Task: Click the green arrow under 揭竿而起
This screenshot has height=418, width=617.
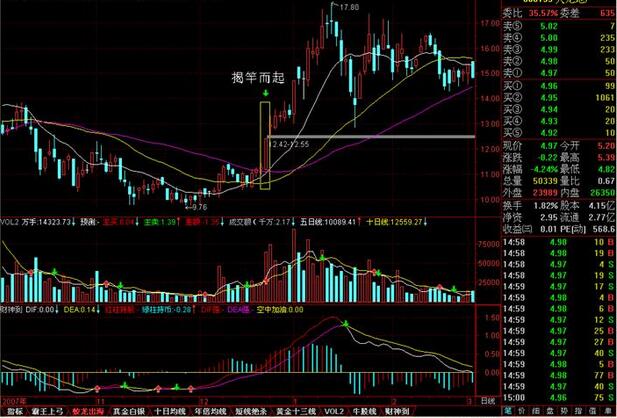Action: pos(265,95)
